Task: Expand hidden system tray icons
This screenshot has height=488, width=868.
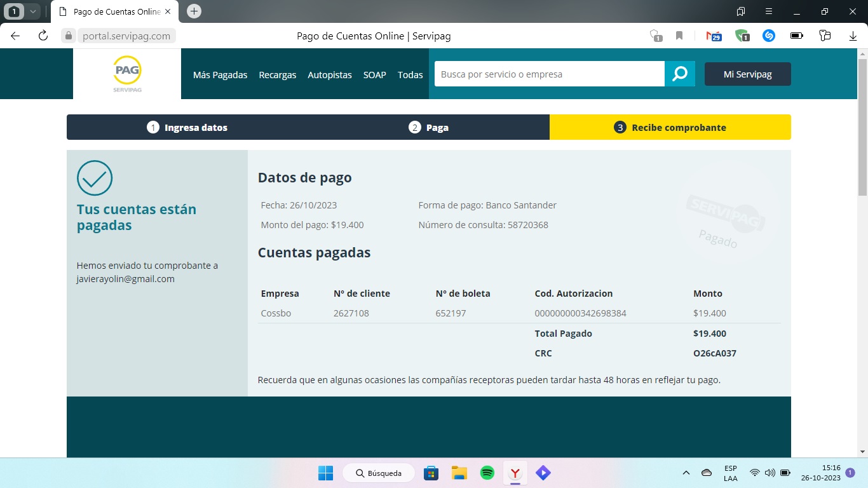Action: (x=686, y=473)
